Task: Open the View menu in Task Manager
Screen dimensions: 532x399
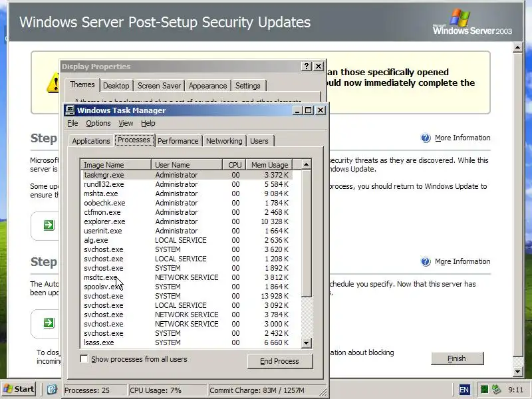Action: [126, 123]
